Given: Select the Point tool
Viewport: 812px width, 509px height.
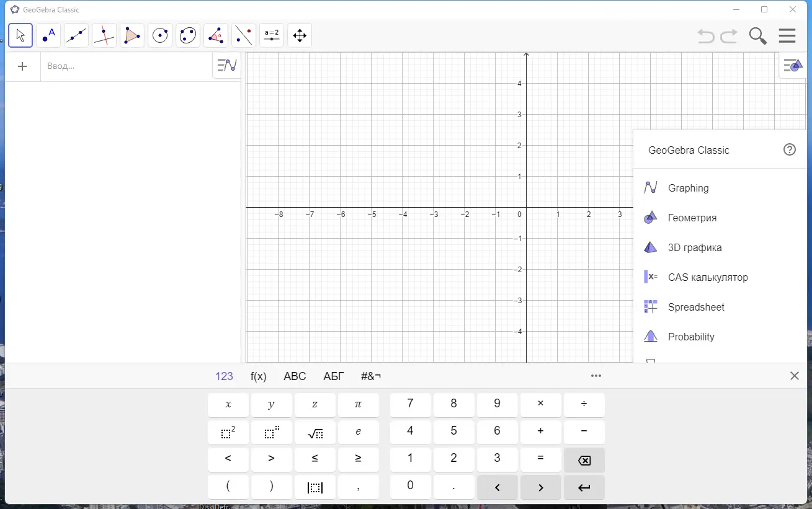Looking at the screenshot, I should point(48,35).
